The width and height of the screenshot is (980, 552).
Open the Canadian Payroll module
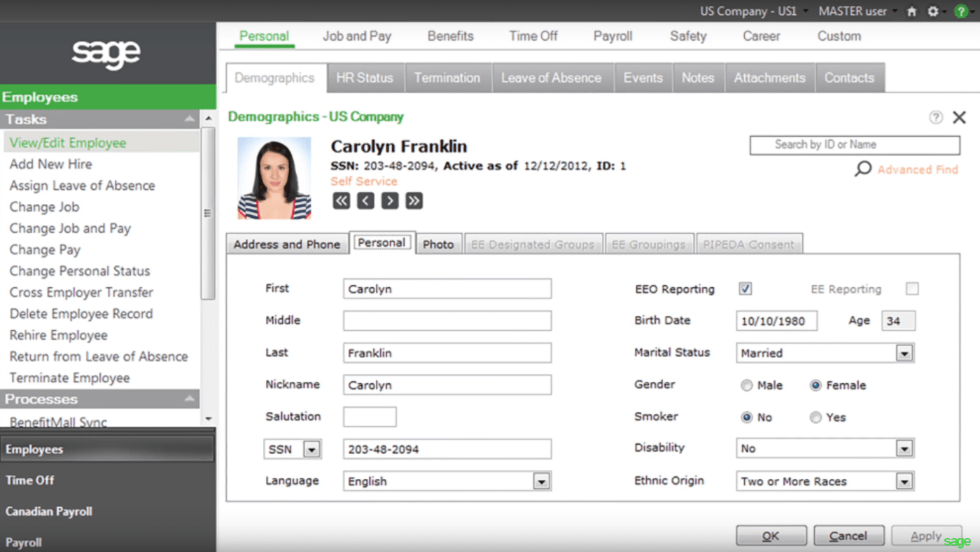(x=49, y=511)
